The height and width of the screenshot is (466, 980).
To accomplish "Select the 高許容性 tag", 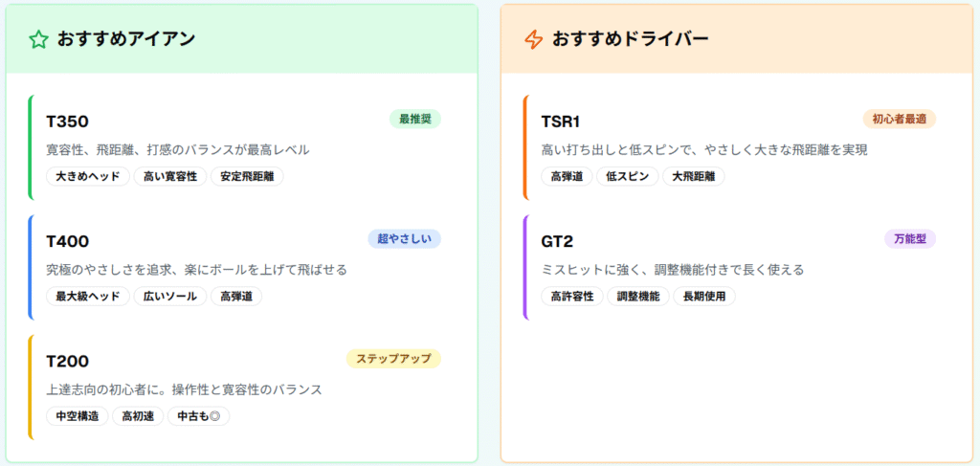I will point(572,297).
